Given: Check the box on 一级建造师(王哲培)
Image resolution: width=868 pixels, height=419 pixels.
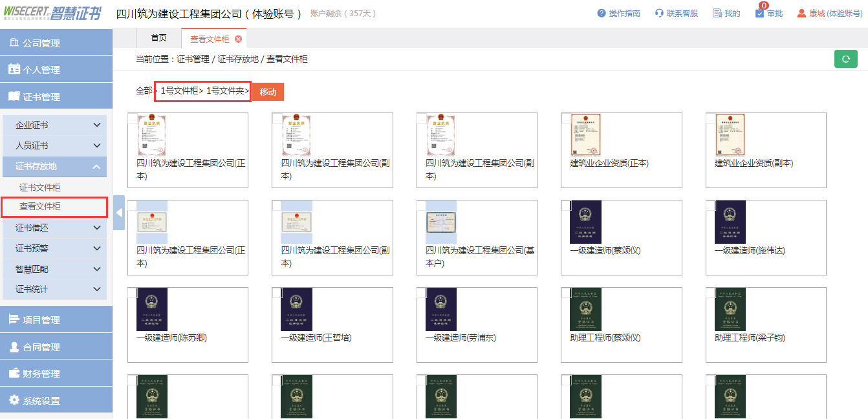Looking at the screenshot, I should tap(277, 292).
